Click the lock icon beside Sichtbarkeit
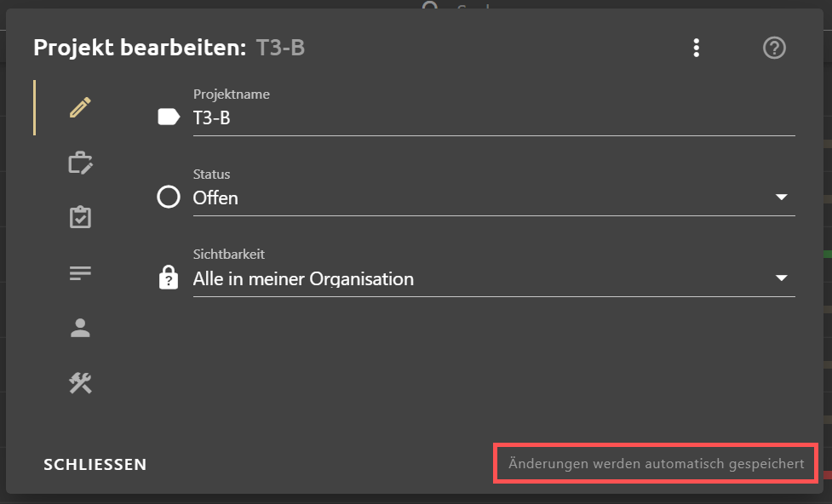 169,277
